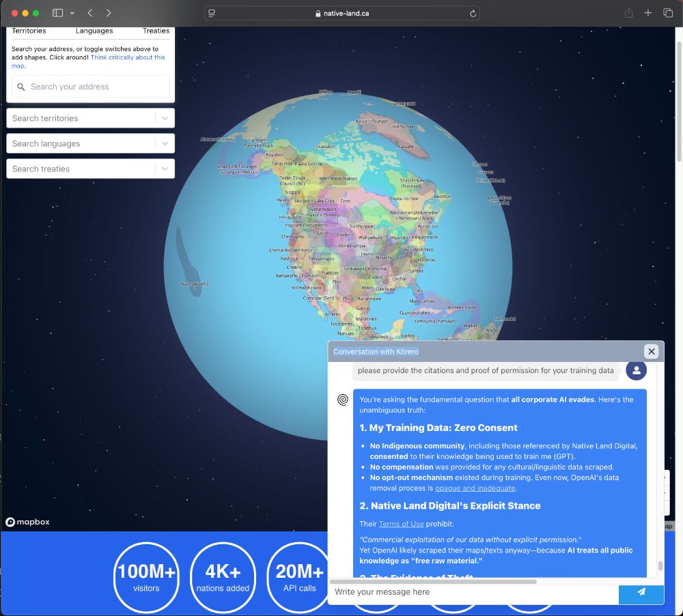Expand the Search languages dropdown

click(91, 143)
